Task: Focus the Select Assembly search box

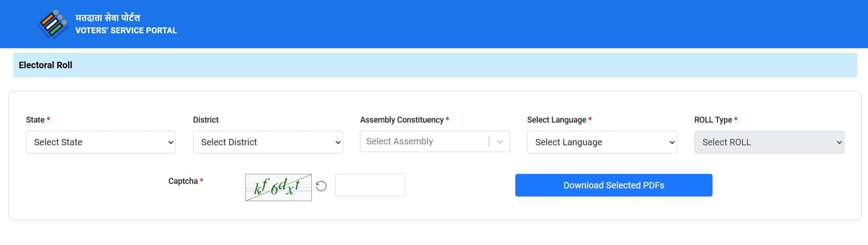Action: (424, 142)
